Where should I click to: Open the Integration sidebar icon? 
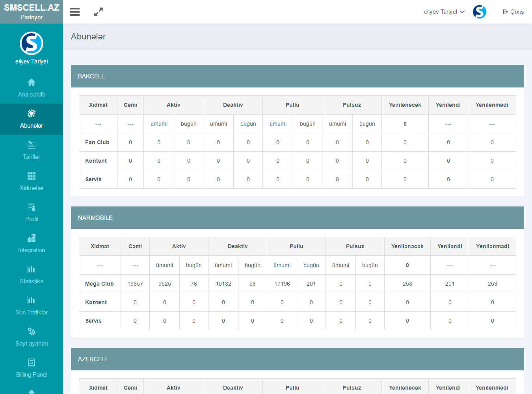point(32,238)
